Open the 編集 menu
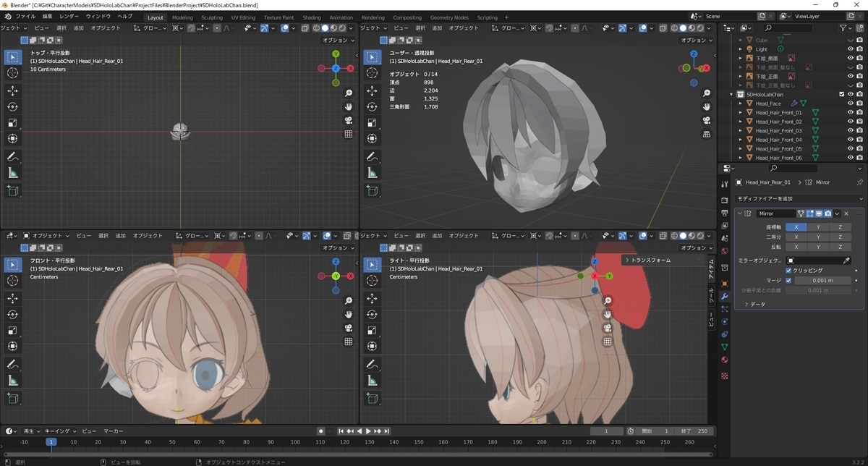The width and height of the screenshot is (868, 466). coord(47,17)
